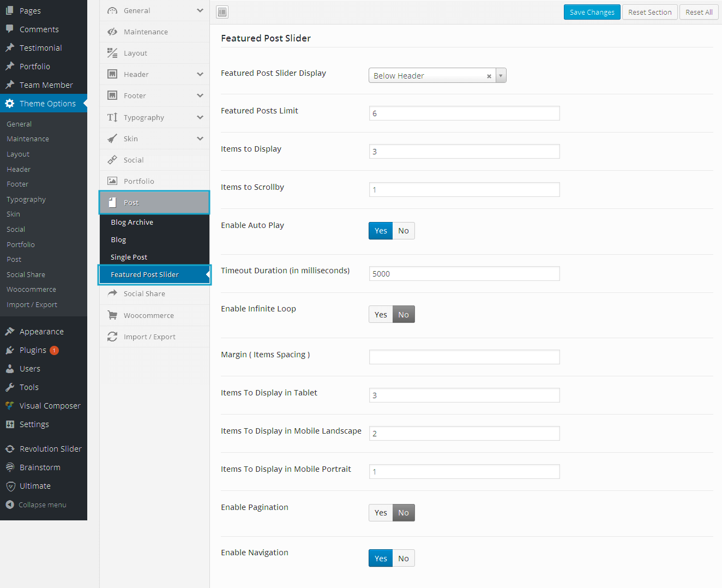Click the Reset Section button
Screen dimensions: 722x588
tap(649, 12)
